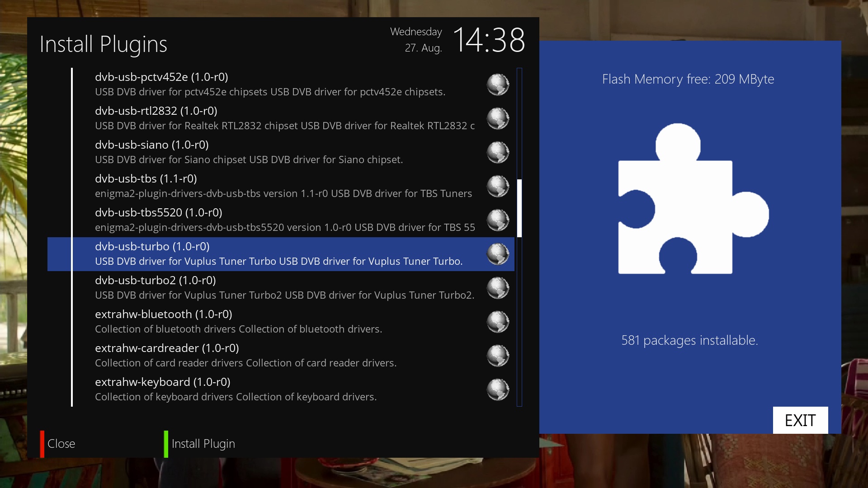Viewport: 868px width, 488px height.
Task: Select dvb-usb-tbs (1.1-r0) package
Action: 281,186
